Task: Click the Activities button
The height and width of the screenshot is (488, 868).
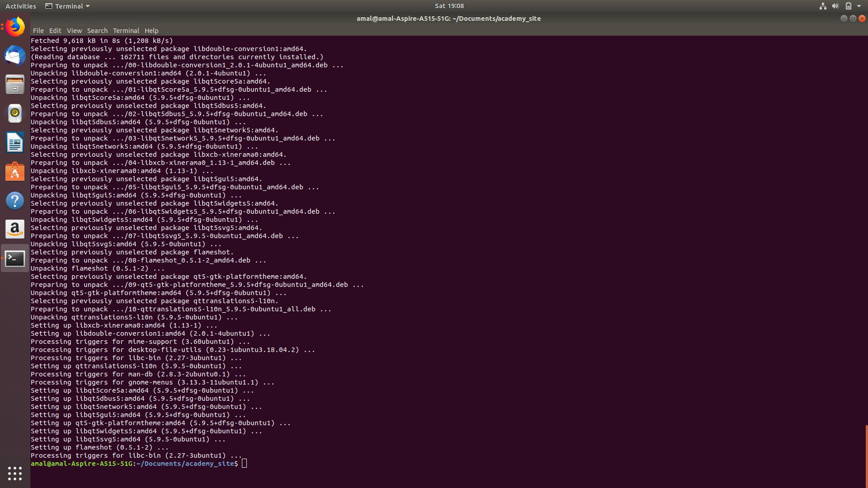Action: pyautogui.click(x=21, y=6)
